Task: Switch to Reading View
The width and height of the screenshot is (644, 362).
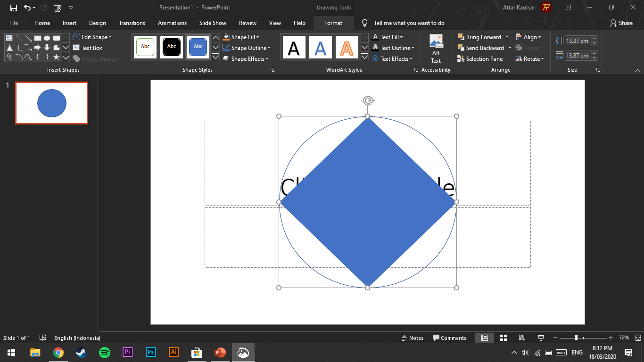Action: [522, 338]
